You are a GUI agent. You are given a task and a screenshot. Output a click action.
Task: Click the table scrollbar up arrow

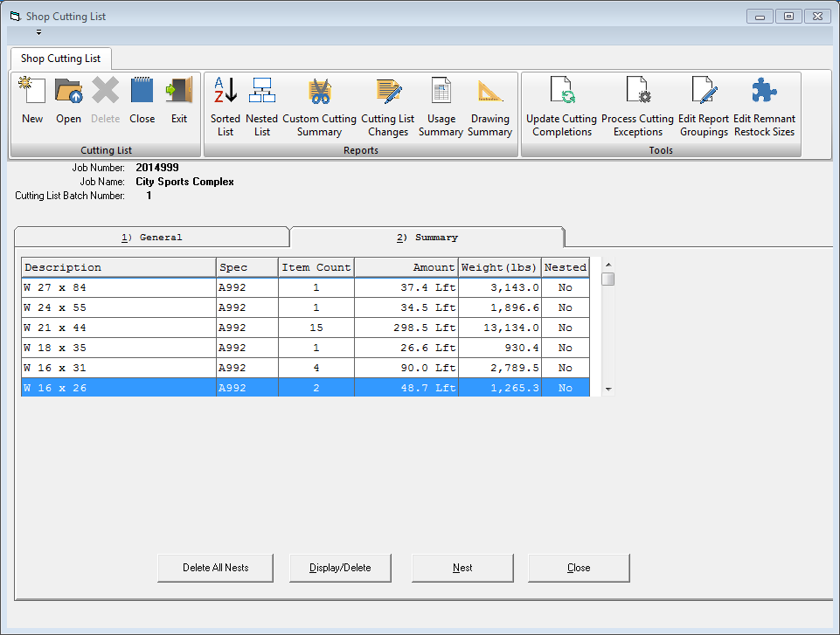[x=608, y=265]
